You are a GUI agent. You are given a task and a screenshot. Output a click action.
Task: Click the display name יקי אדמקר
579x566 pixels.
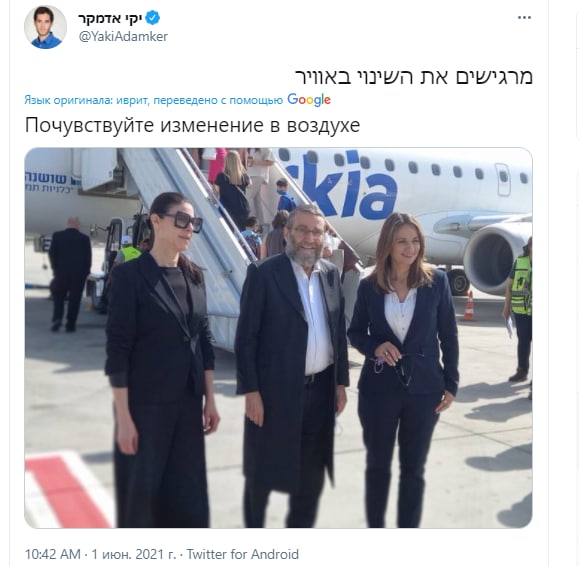(x=110, y=18)
